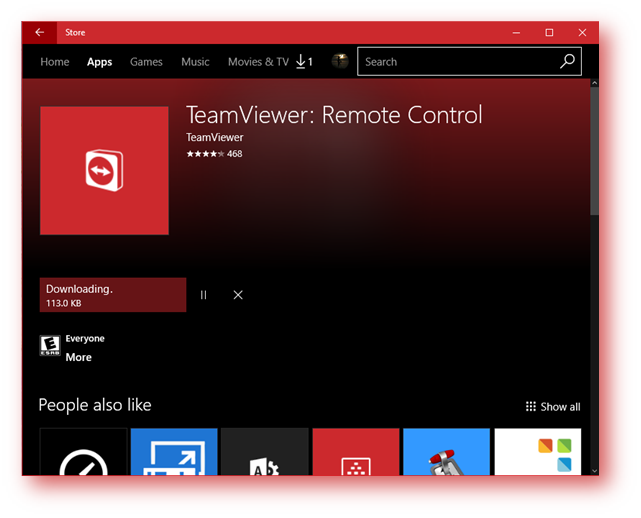This screenshot has height=518, width=641.
Task: Open the blue joystick app tile
Action: coord(446,451)
